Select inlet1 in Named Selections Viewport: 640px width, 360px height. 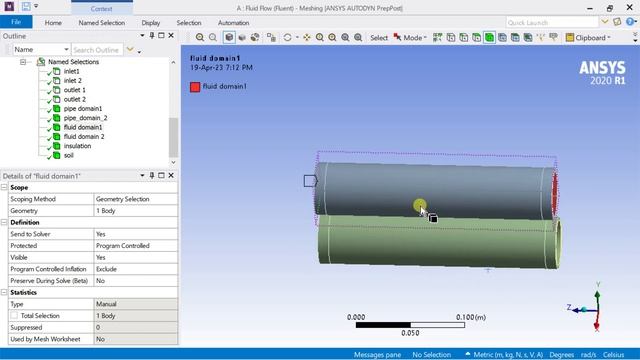tap(71, 71)
